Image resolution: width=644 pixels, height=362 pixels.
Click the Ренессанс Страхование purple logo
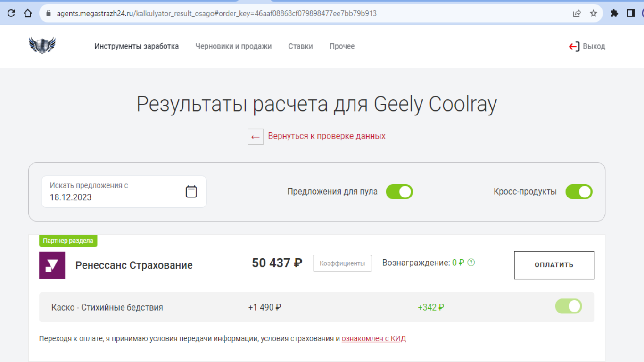(x=52, y=265)
